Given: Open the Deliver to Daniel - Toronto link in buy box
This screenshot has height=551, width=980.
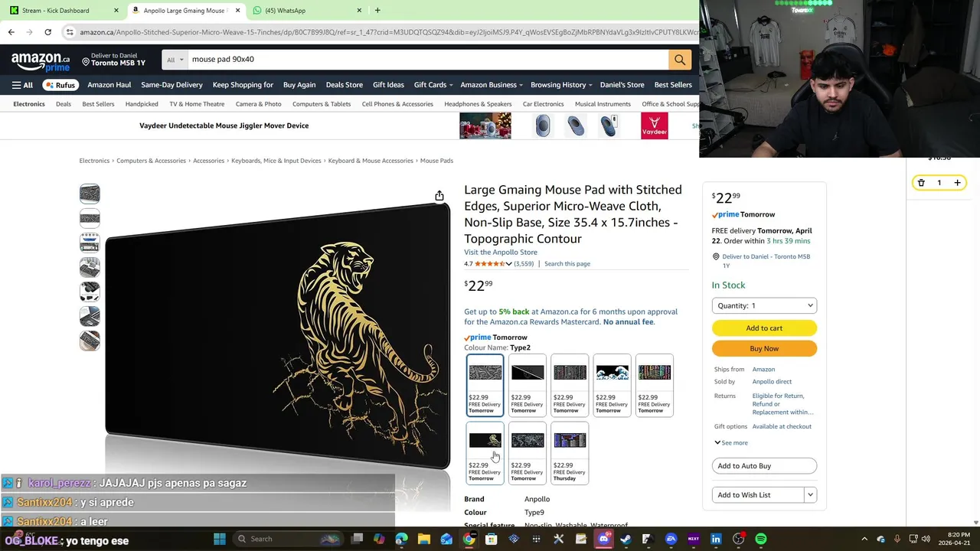Looking at the screenshot, I should click(766, 261).
